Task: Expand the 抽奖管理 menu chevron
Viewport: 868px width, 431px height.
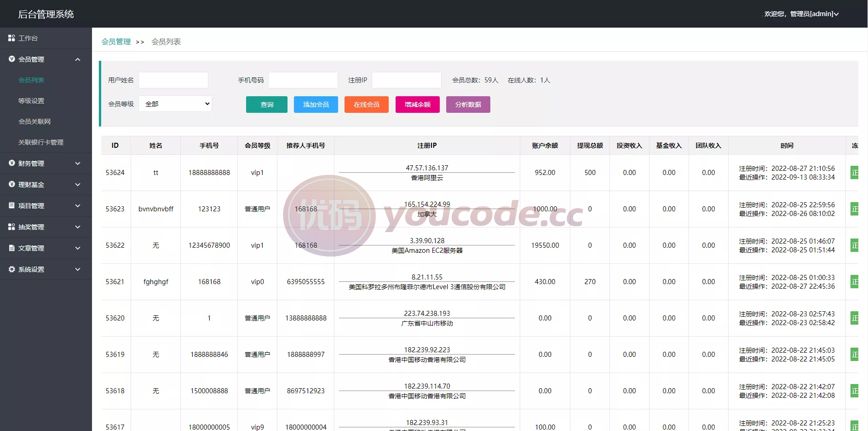Action: coord(78,227)
